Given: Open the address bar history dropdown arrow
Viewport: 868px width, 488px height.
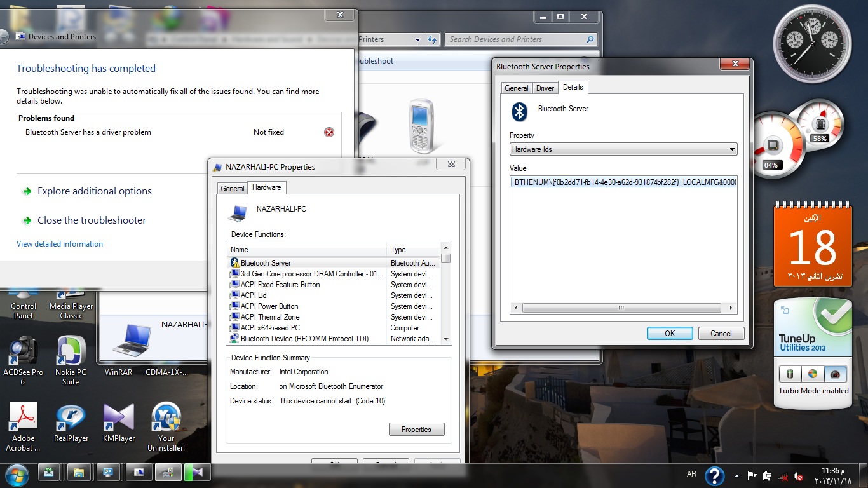Looking at the screenshot, I should [417, 39].
